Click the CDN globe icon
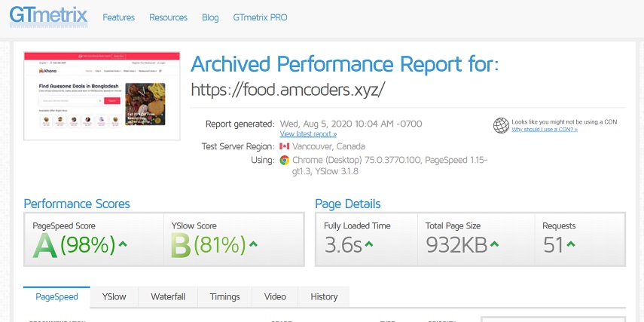Screen dimensions: 644x322 [x=501, y=125]
